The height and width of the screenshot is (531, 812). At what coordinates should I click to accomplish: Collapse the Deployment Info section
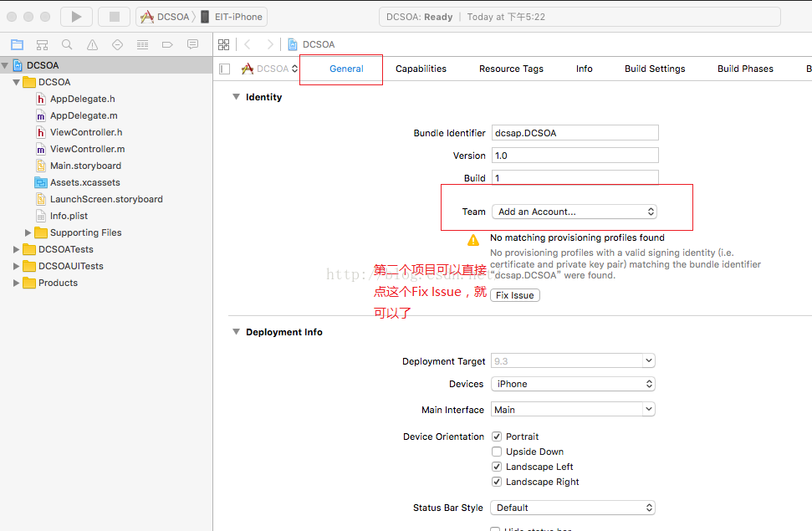[x=236, y=331]
